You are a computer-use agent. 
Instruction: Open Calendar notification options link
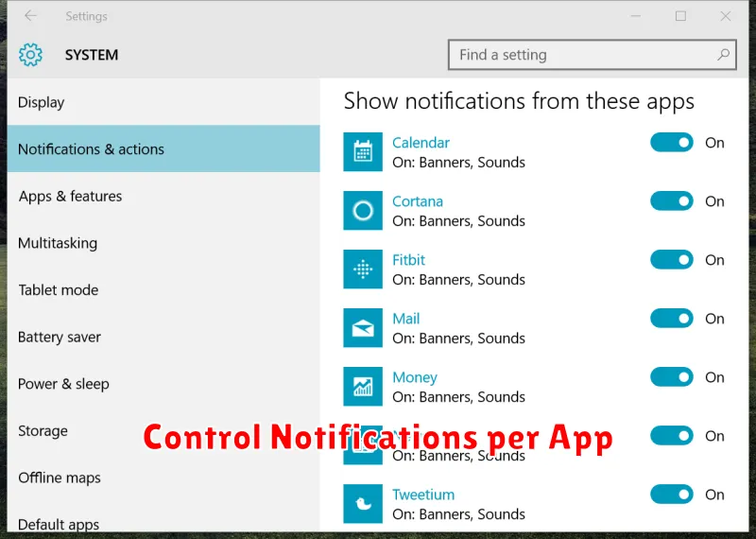[421, 143]
